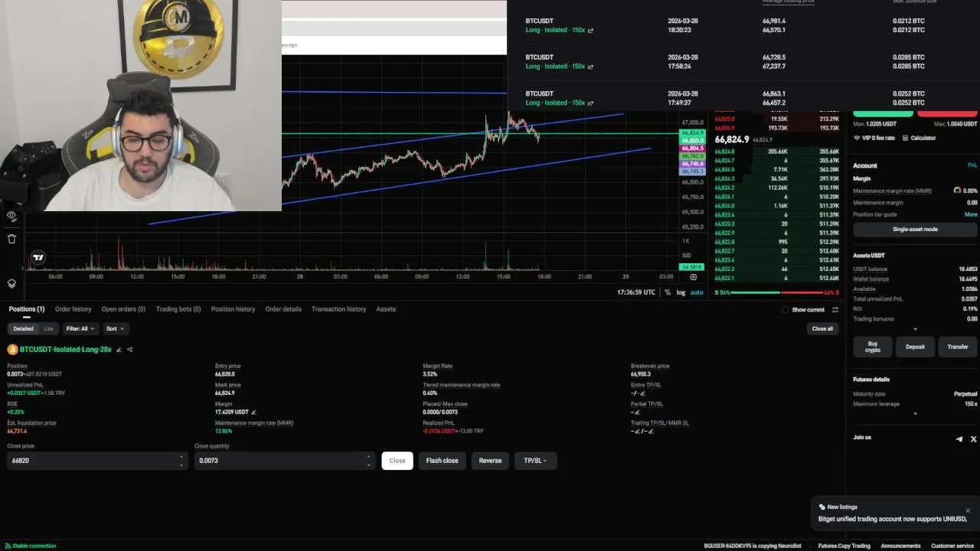
Task: Edit MMR SL pencil icon
Action: [650, 431]
